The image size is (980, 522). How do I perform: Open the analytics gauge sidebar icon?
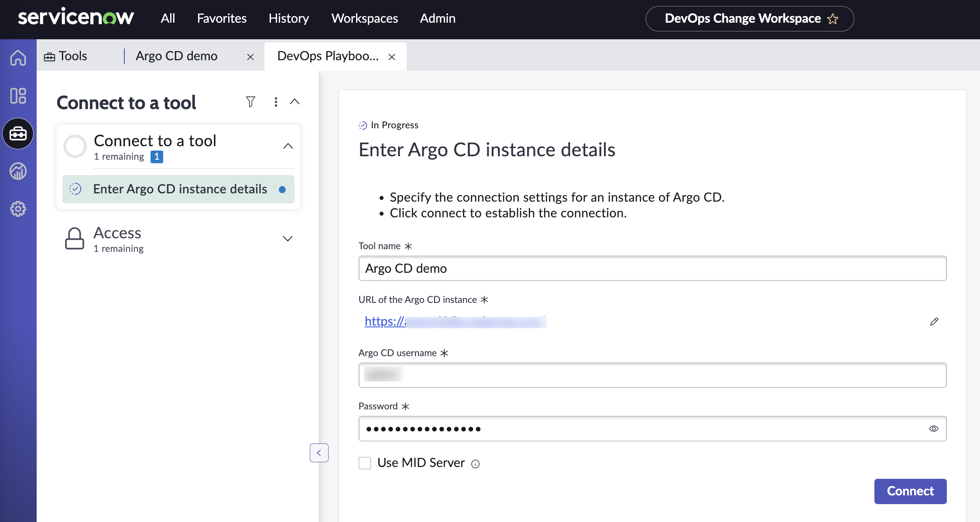coord(18,171)
